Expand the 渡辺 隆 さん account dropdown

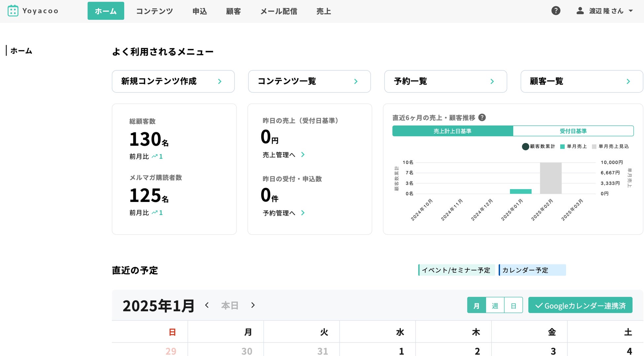pyautogui.click(x=631, y=11)
